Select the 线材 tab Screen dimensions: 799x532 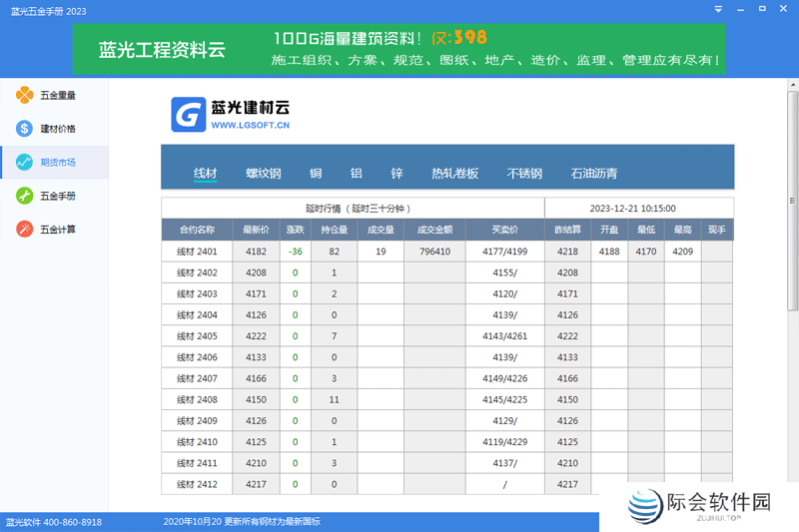tap(206, 174)
